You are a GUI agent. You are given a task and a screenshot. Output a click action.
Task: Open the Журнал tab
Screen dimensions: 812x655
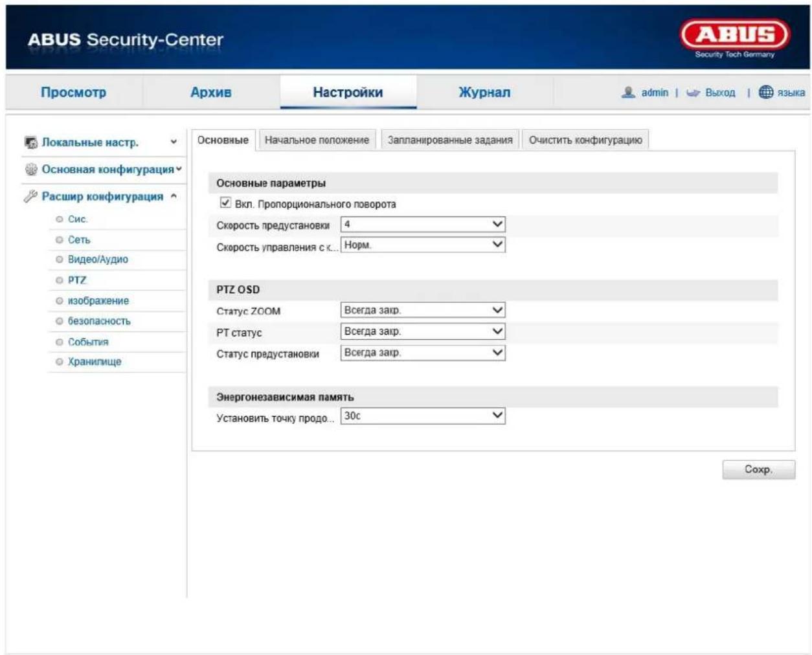485,92
